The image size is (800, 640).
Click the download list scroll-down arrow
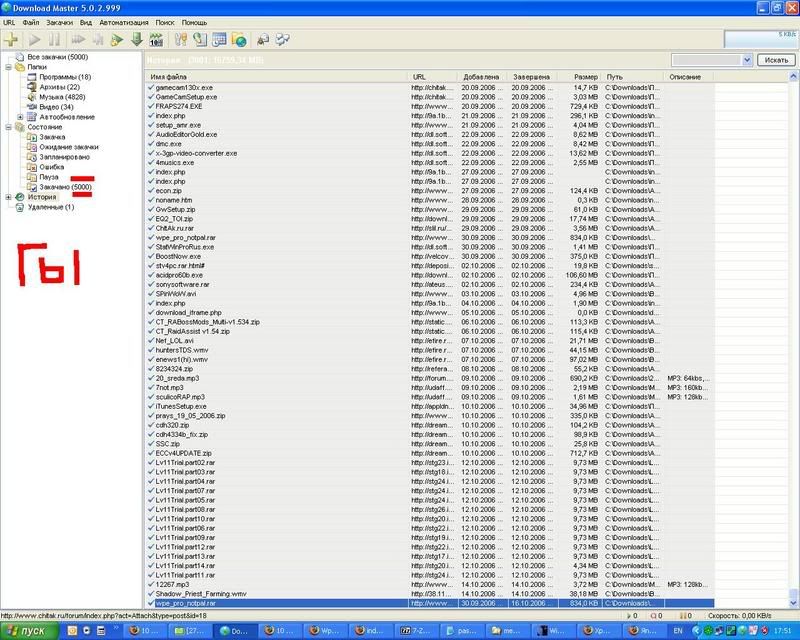click(793, 603)
